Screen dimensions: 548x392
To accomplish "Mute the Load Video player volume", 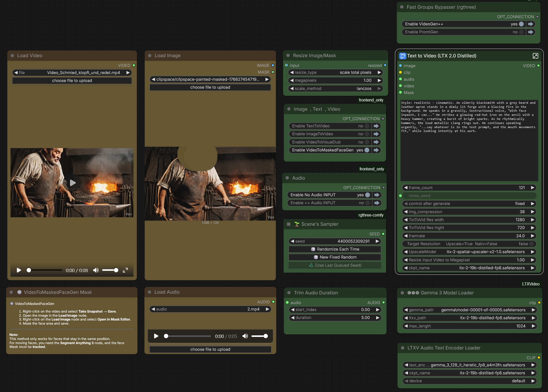I will point(96,270).
